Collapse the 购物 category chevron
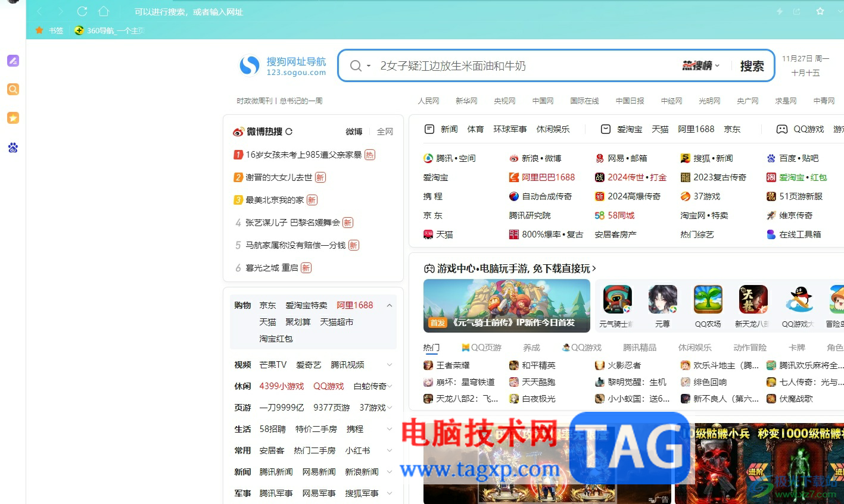Image resolution: width=844 pixels, height=504 pixels. [390, 305]
